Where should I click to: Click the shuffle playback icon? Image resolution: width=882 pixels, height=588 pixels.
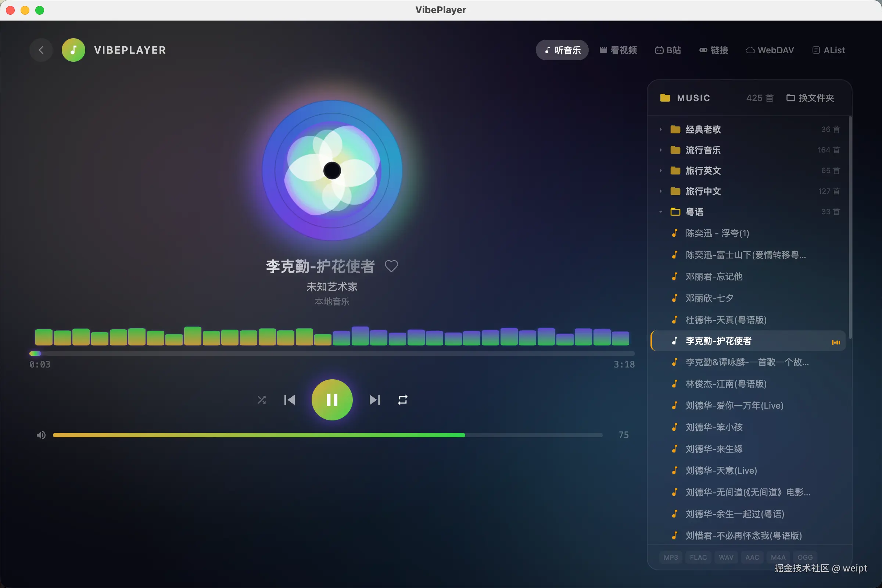tap(261, 400)
